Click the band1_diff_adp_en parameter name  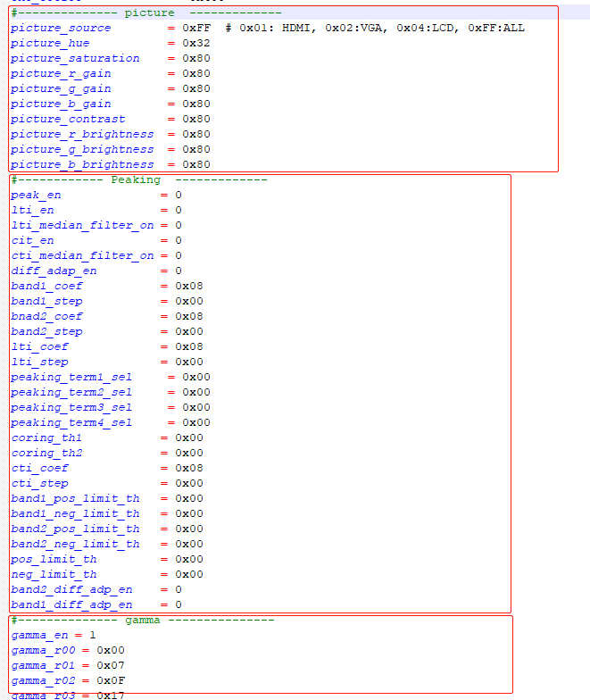[71, 604]
